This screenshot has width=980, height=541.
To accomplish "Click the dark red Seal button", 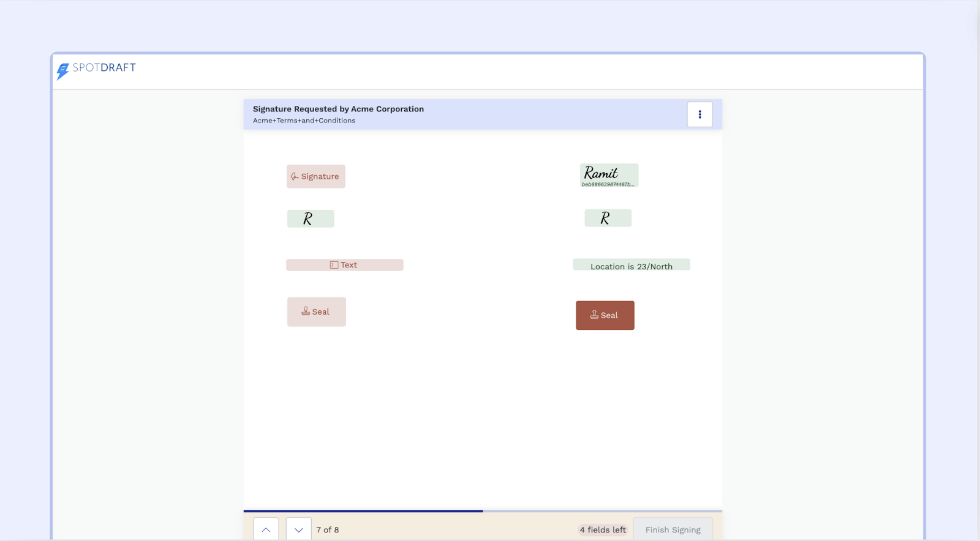I will coord(605,315).
